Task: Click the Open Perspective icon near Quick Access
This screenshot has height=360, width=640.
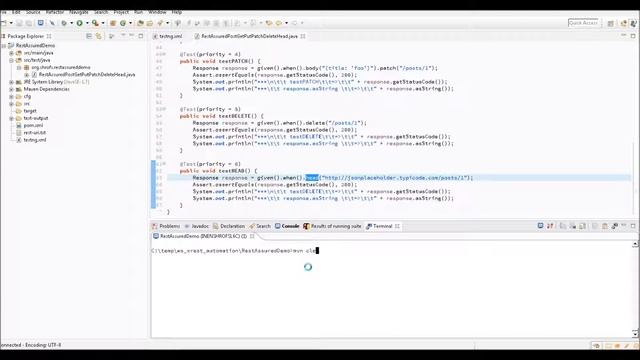Action: [611, 23]
